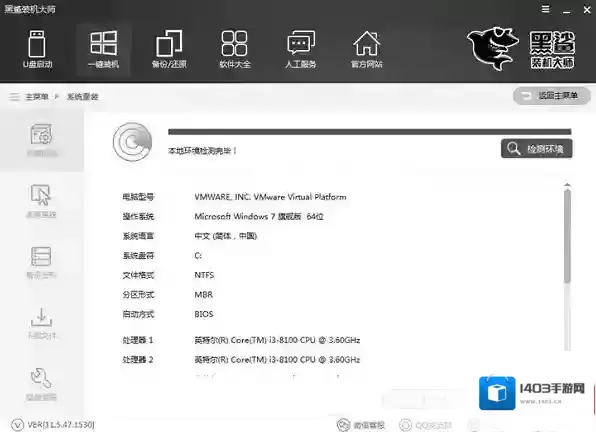The width and height of the screenshot is (596, 432).
Task: Click the 处理器 2 i3-8100 CPU value
Action: 277,359
